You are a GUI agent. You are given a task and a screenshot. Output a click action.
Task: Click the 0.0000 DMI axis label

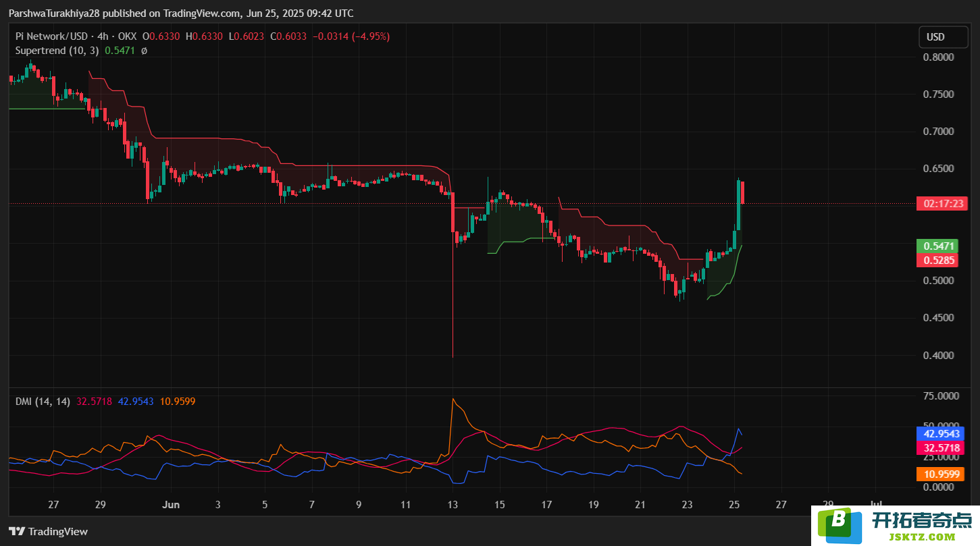pos(939,487)
